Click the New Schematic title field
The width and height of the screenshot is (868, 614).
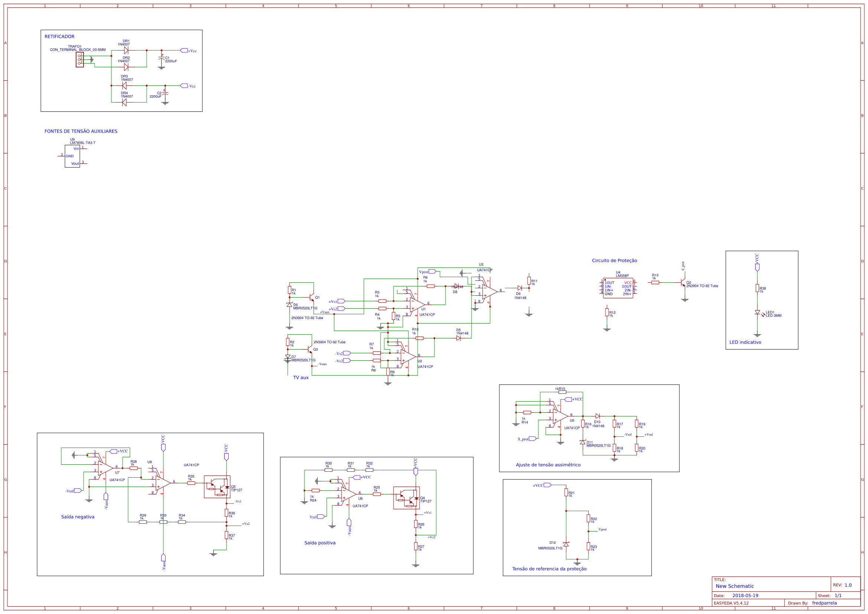735,586
